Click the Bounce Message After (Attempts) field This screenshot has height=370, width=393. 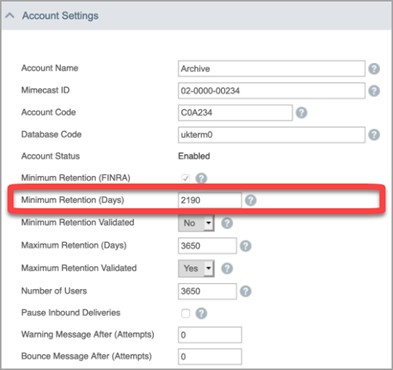210,357
